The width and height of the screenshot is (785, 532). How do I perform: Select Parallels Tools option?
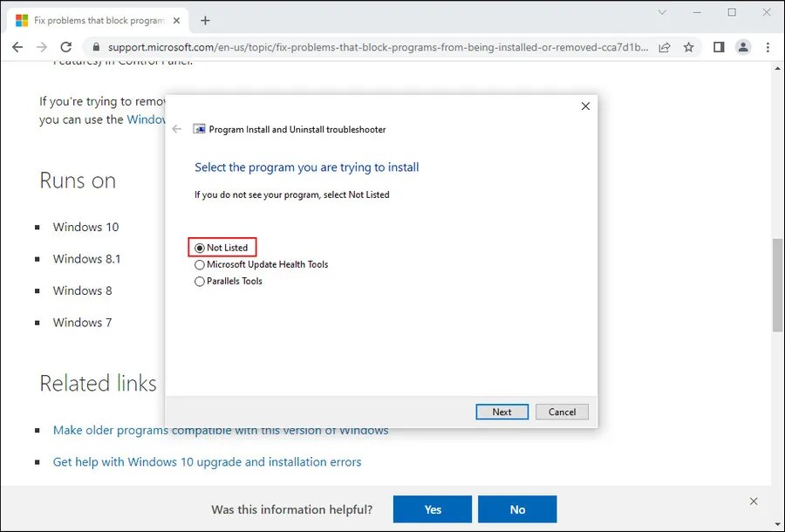coord(200,281)
